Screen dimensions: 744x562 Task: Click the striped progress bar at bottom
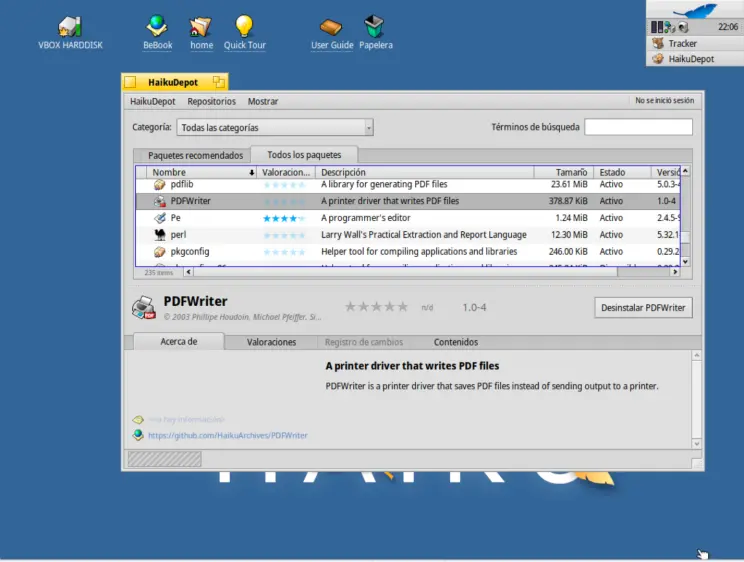164,459
